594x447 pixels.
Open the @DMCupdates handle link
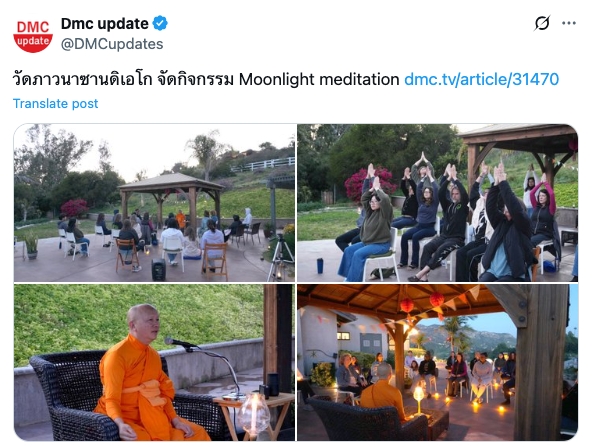112,44
